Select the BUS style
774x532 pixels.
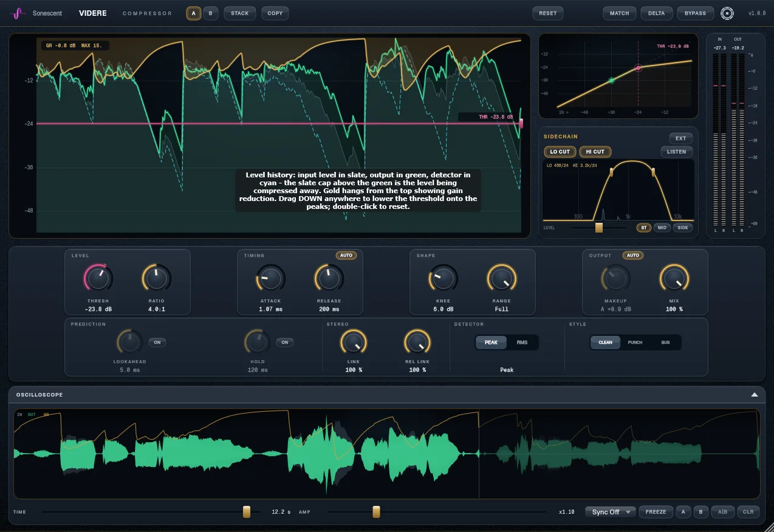pos(665,343)
